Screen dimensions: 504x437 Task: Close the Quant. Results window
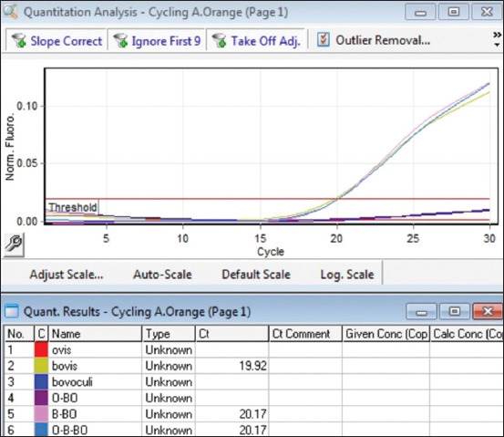[x=488, y=311]
